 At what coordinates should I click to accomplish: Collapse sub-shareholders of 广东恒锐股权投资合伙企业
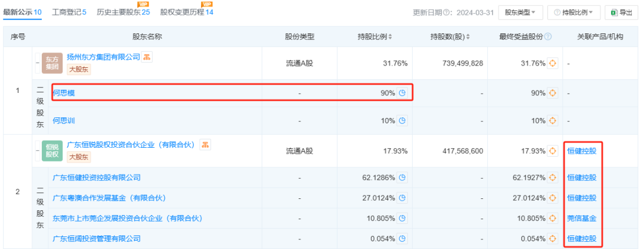[x=37, y=151]
